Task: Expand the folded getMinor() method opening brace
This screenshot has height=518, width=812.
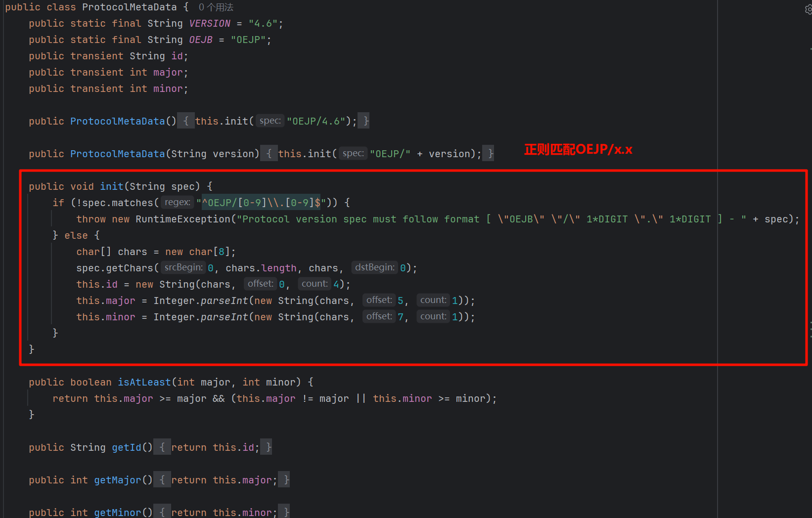Action: tap(162, 512)
